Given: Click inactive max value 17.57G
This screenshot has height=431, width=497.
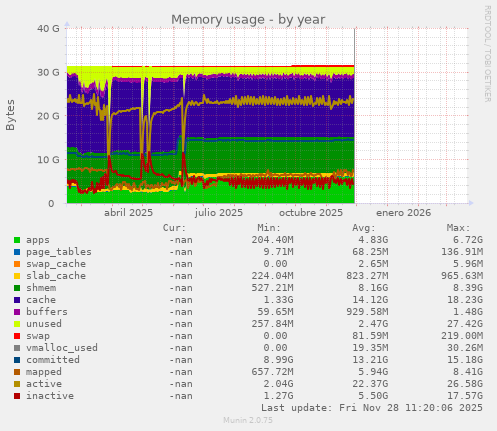Looking at the screenshot, I should tap(465, 396).
